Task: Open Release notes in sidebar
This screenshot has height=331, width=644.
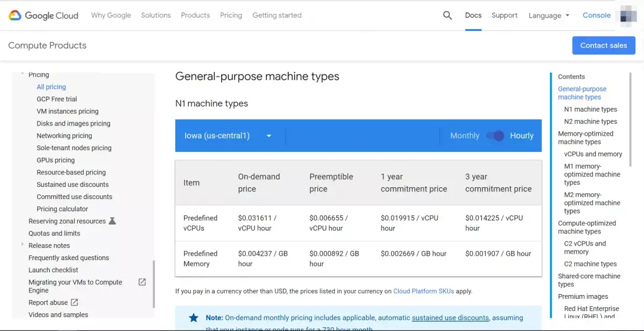Action: [x=49, y=246]
